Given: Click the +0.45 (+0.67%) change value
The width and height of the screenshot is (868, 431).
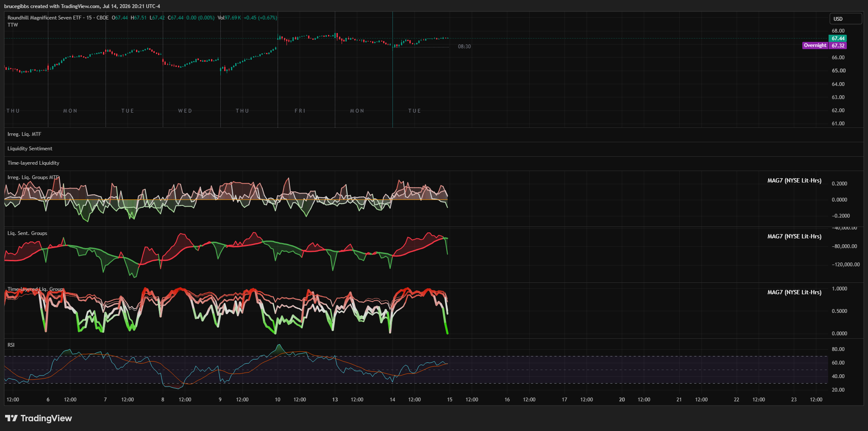Looking at the screenshot, I should [260, 18].
